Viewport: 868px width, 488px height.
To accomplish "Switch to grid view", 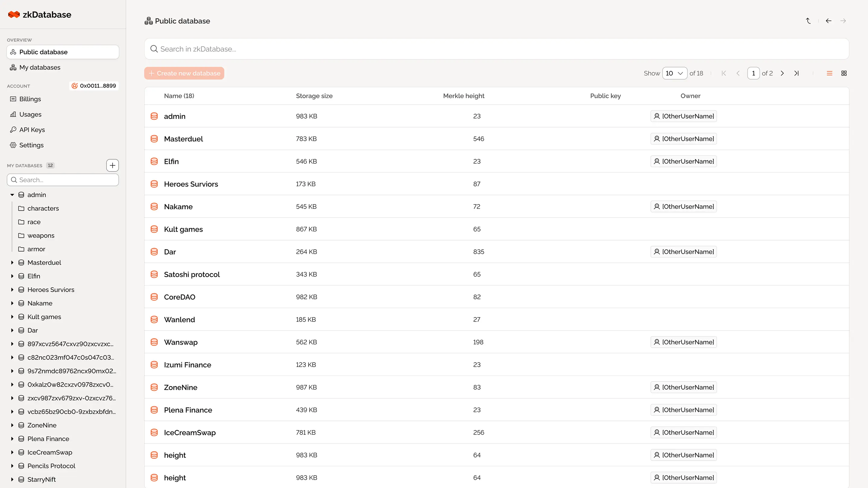I will click(844, 73).
